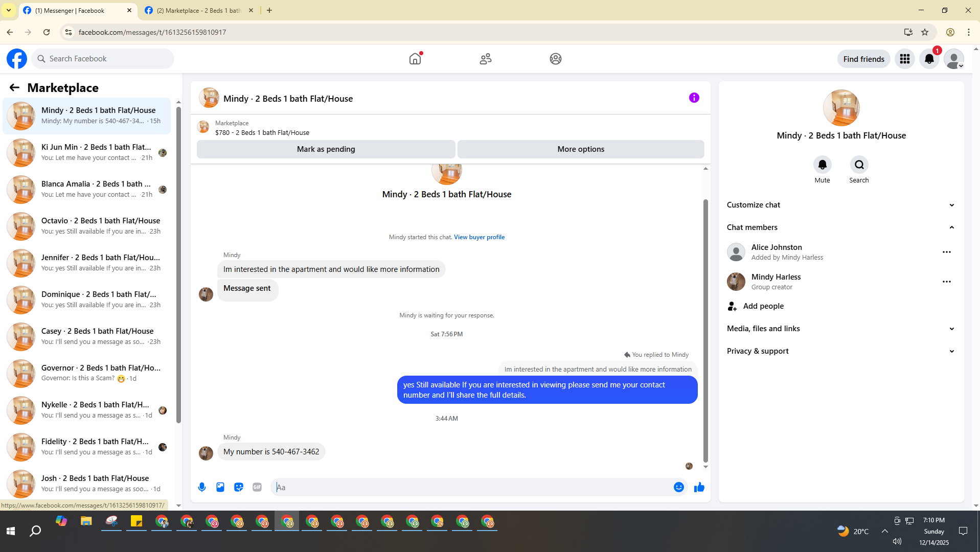Click View buyer profile link
980x552 pixels.
coord(479,237)
